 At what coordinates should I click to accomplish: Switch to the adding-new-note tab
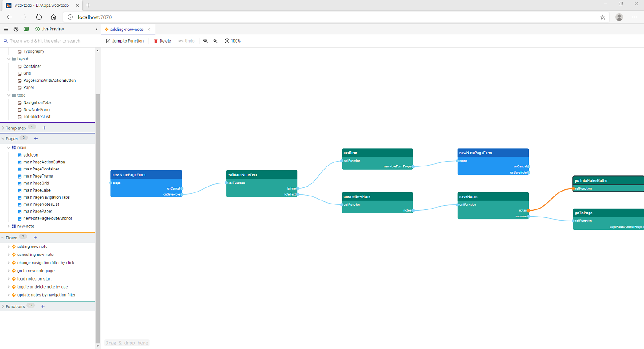(127, 30)
